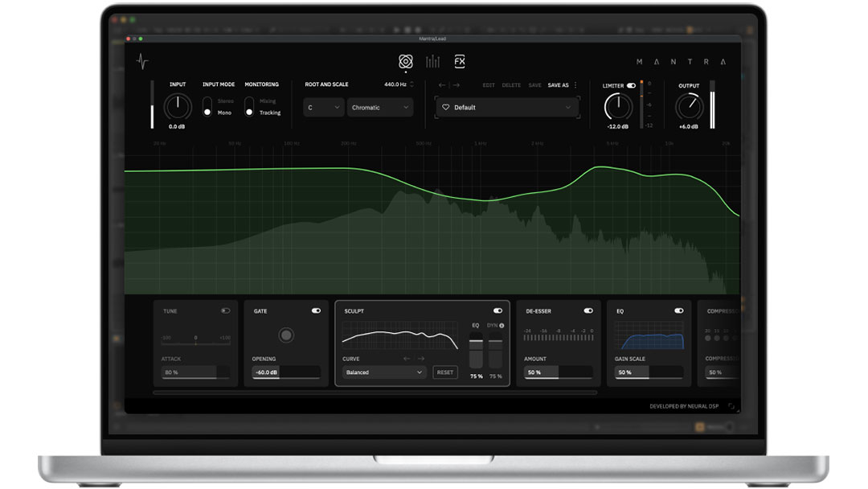The image size is (868, 489).
Task: Select the Mono label
Action: 224,113
